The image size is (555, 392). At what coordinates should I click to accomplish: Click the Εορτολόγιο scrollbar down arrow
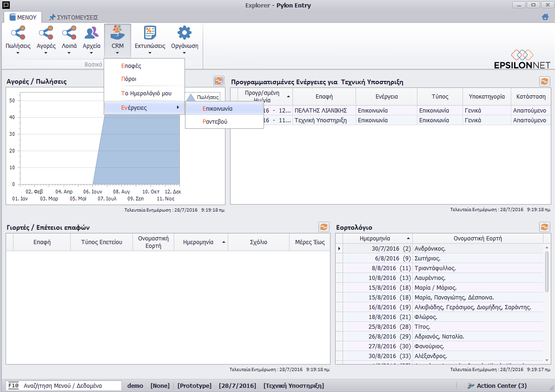point(547,360)
